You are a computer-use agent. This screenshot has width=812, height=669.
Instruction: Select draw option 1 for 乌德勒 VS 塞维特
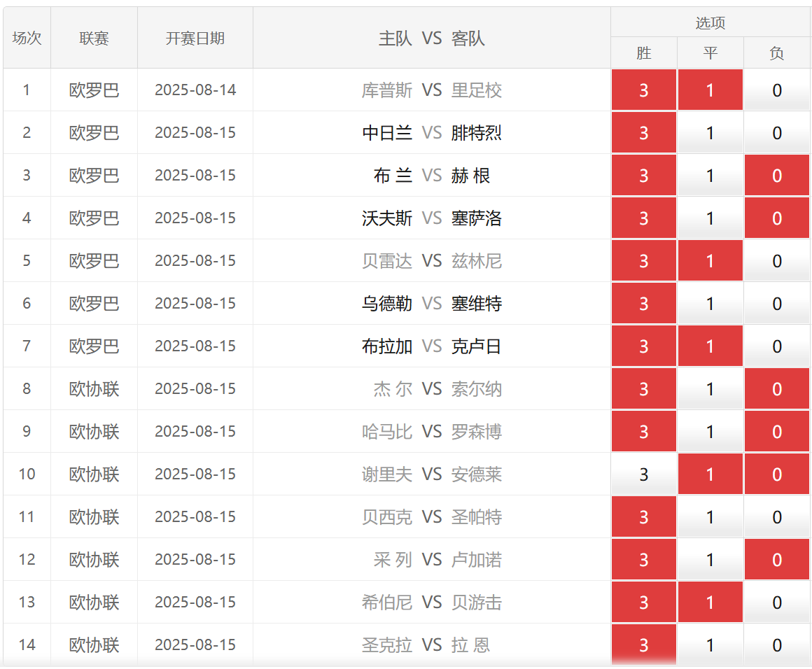tap(710, 304)
